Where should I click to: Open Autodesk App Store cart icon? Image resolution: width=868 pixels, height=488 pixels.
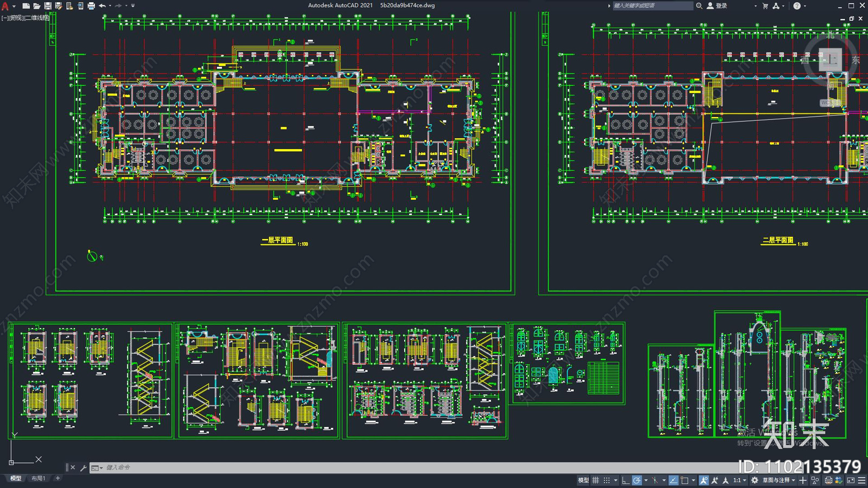coord(765,5)
